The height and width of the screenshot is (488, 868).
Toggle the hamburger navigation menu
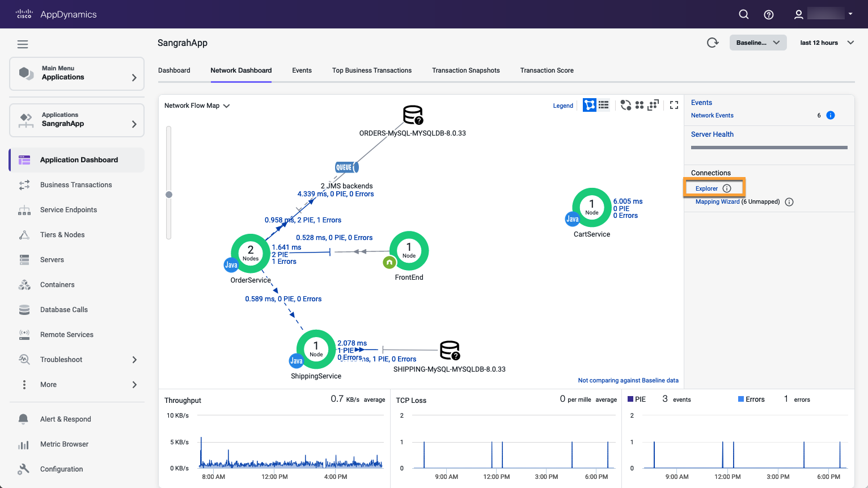click(x=23, y=44)
